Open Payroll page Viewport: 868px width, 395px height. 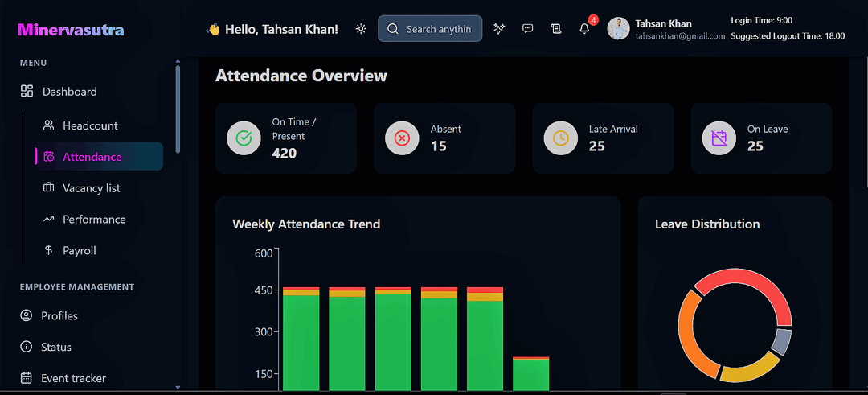pyautogui.click(x=79, y=250)
